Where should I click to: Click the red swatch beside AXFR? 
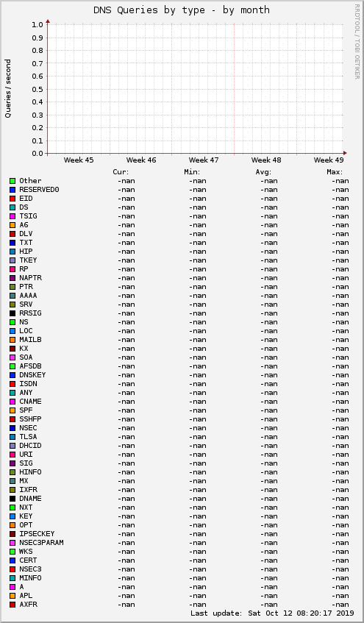tap(13, 605)
